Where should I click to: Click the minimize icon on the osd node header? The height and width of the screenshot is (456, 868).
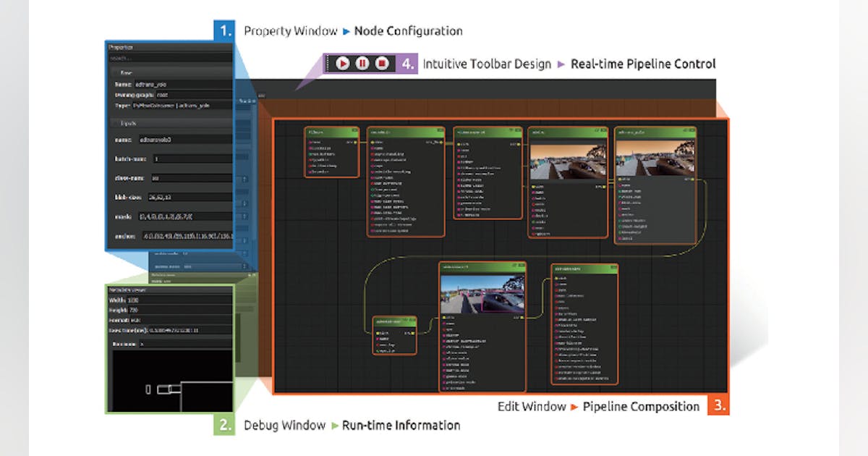(x=605, y=130)
